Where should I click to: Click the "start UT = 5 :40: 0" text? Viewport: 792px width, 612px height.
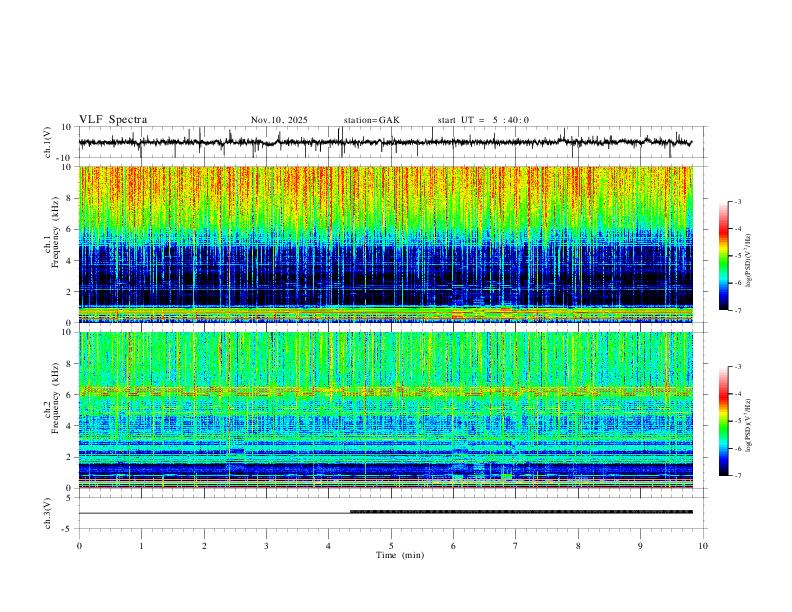click(x=483, y=120)
